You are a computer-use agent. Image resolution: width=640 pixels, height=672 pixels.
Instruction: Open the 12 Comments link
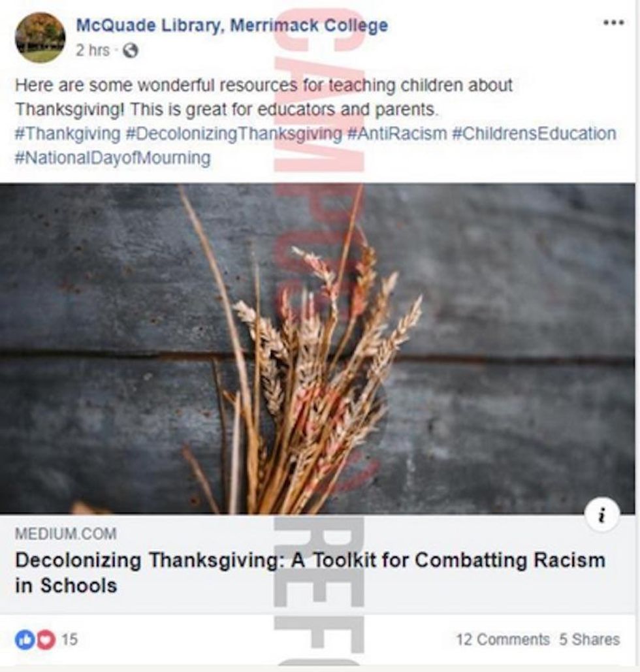pos(502,639)
